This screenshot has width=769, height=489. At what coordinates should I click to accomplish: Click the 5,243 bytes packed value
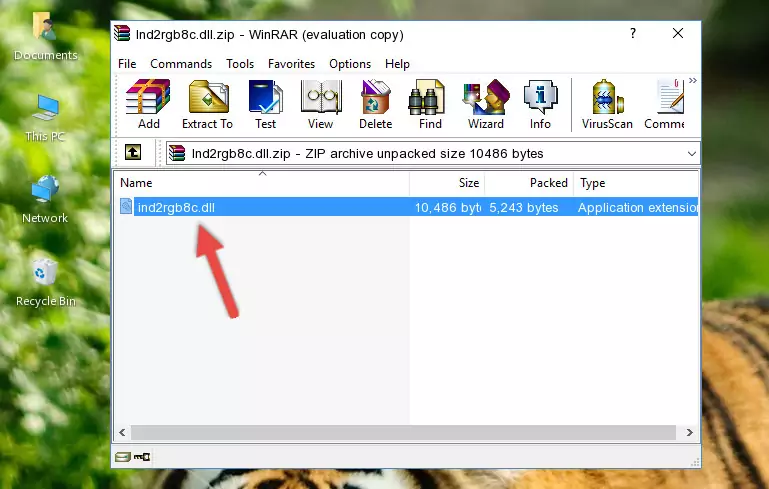point(524,207)
